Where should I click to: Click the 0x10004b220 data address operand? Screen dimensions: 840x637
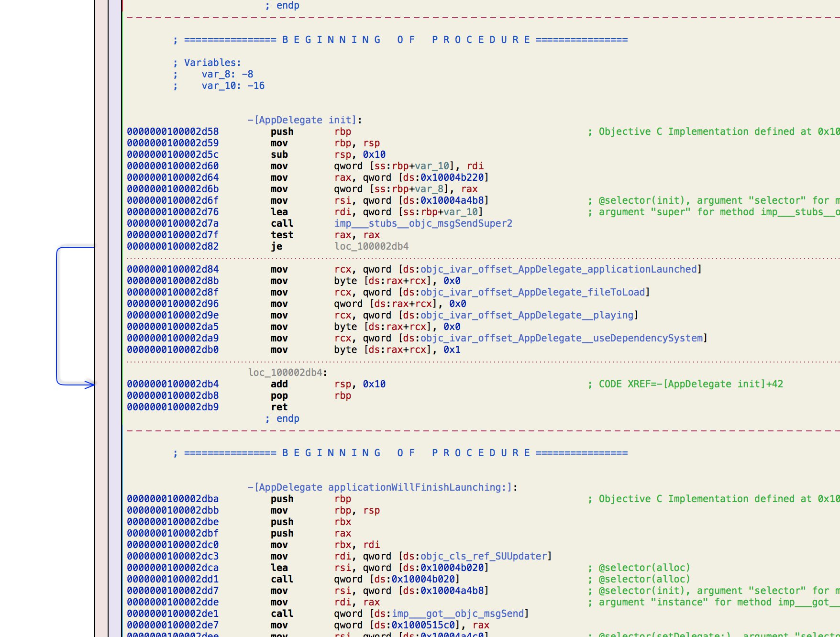tap(452, 177)
